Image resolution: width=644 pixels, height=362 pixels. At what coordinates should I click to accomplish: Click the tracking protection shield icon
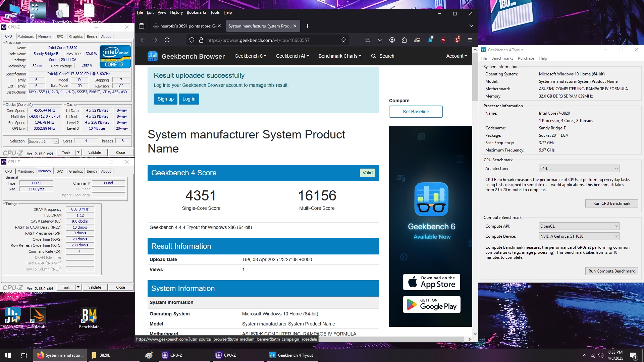[192, 40]
